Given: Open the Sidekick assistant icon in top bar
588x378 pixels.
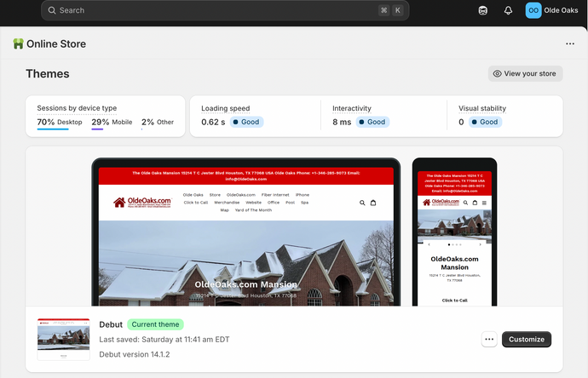Looking at the screenshot, I should click(x=483, y=10).
